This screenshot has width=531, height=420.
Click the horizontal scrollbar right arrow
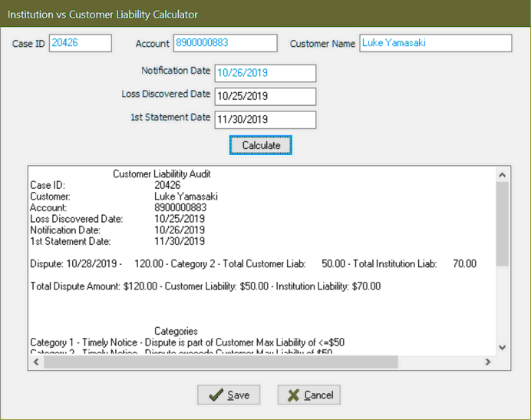[487, 362]
